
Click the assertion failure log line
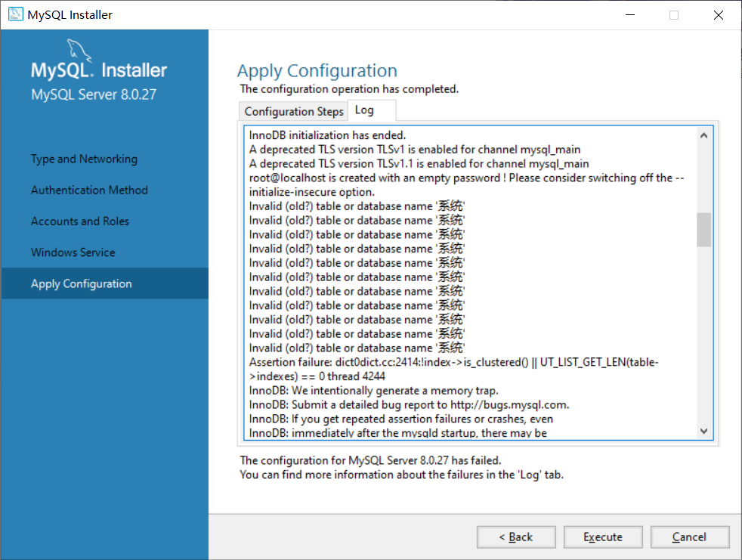453,361
